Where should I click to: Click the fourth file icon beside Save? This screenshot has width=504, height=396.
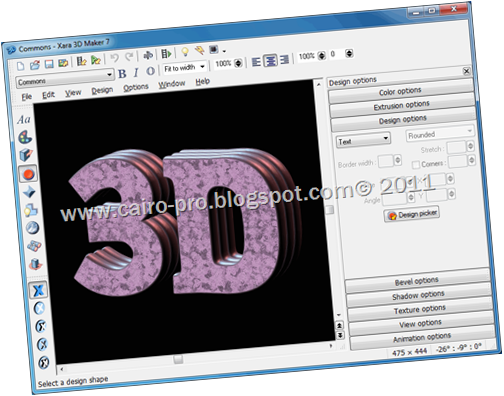point(63,63)
